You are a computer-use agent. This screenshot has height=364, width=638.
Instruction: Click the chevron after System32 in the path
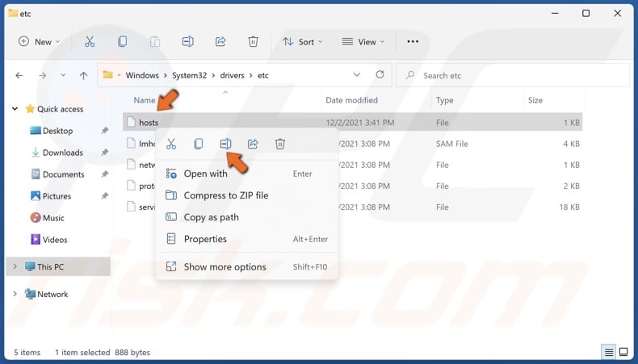214,75
